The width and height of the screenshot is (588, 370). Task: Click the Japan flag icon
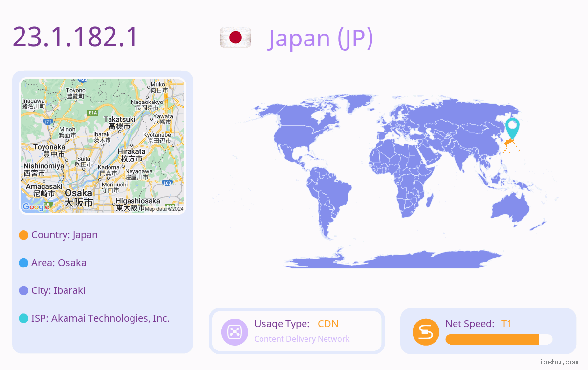(236, 38)
